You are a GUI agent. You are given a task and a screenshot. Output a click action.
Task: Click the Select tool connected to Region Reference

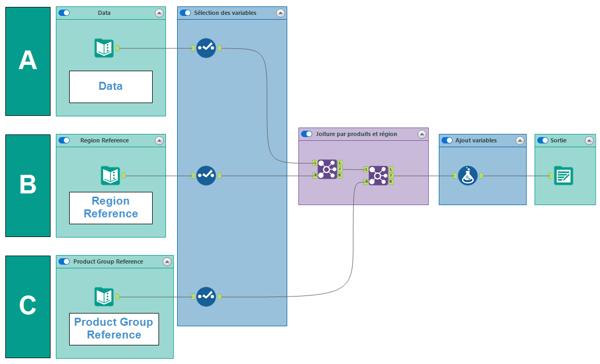point(206,175)
